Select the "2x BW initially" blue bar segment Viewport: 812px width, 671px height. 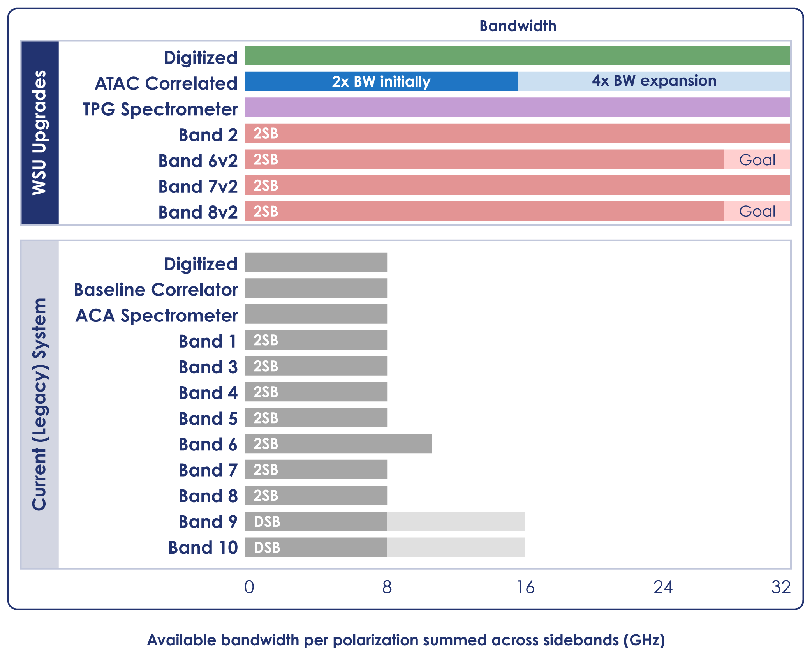click(381, 81)
